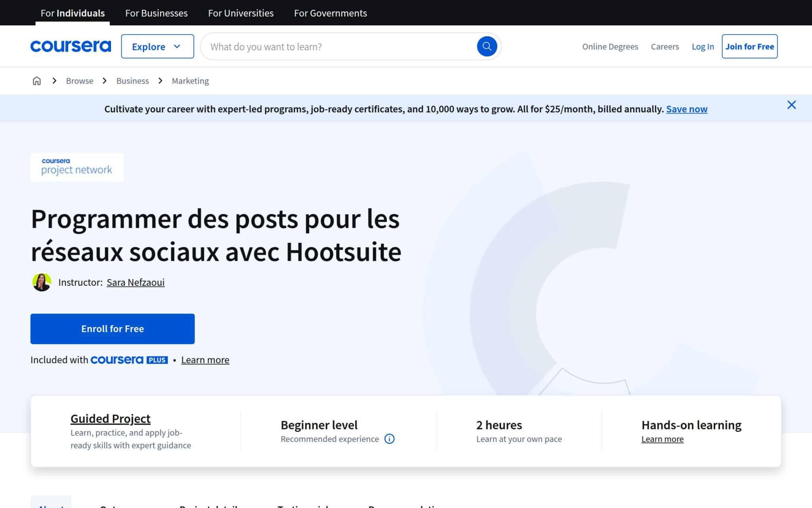
Task: Click the Coursera logo
Action: tap(71, 46)
